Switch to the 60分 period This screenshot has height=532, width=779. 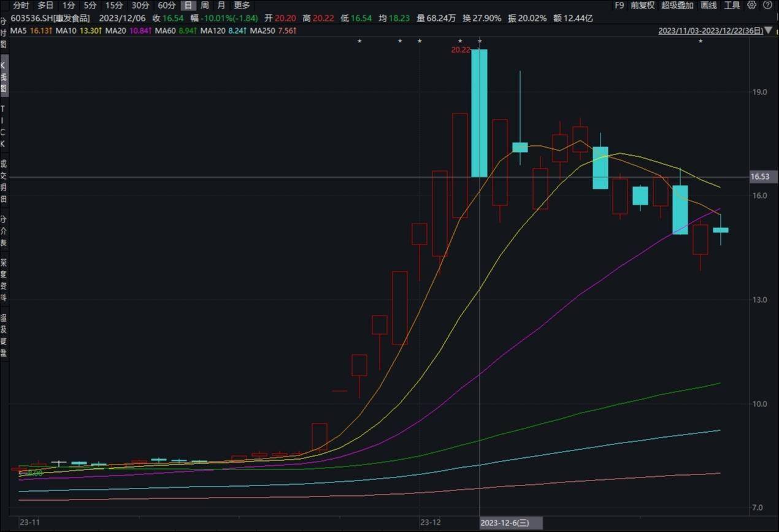[x=167, y=6]
